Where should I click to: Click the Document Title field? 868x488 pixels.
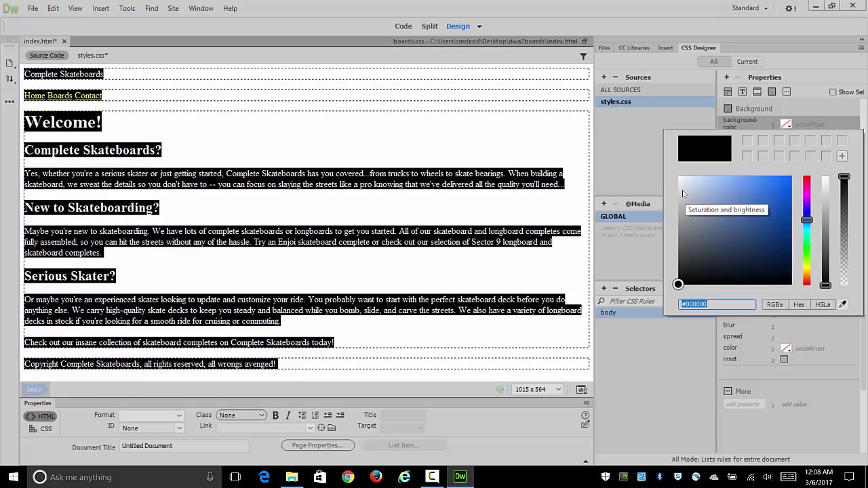[x=184, y=446]
